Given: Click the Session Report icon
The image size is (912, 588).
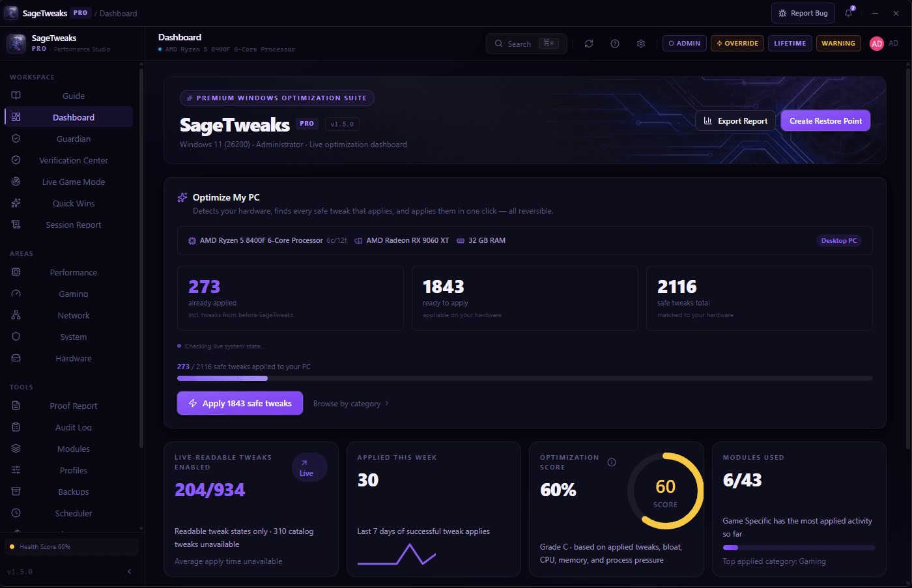Looking at the screenshot, I should tap(16, 225).
